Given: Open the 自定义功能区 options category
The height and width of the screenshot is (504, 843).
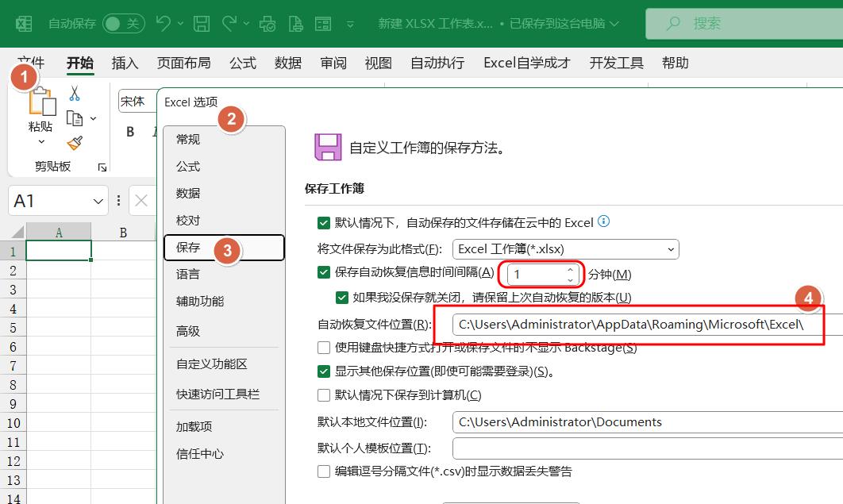Looking at the screenshot, I should pos(224,364).
